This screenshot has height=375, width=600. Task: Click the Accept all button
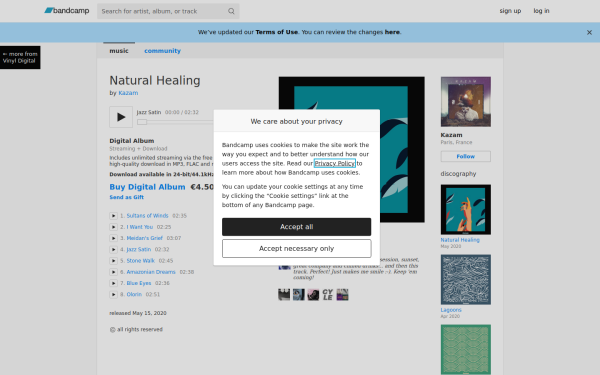297,227
